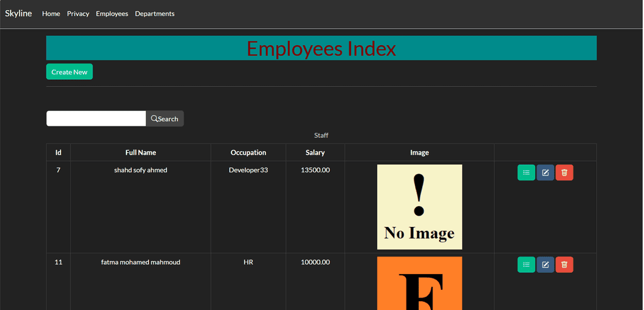The width and height of the screenshot is (644, 310).
Task: Delete the fatma mohamed mahmoud employee
Action: (564, 265)
